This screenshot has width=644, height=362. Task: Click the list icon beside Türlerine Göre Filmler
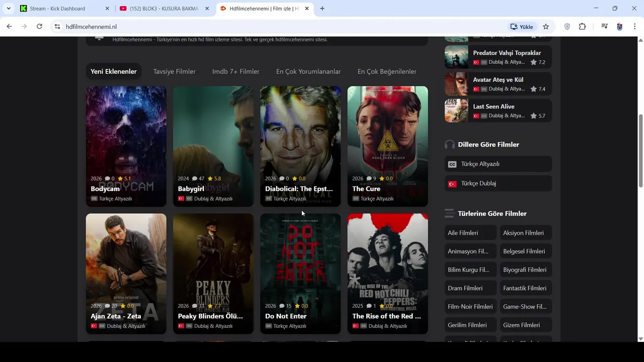tap(449, 214)
